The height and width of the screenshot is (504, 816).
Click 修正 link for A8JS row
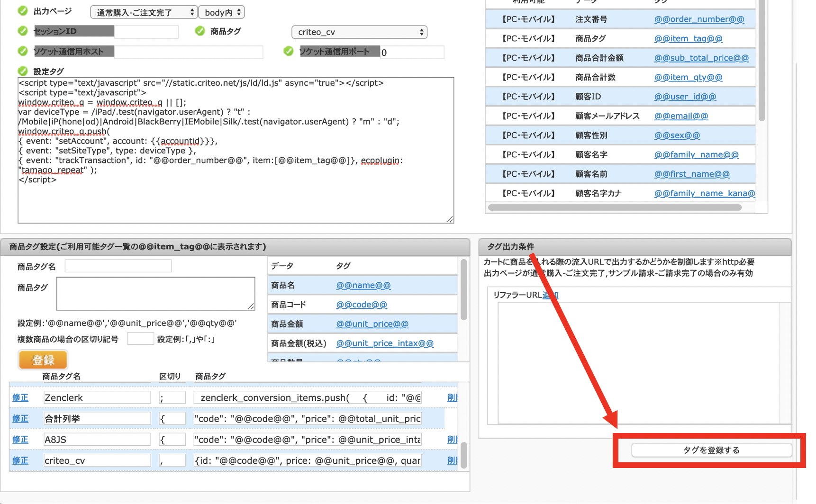pos(20,440)
